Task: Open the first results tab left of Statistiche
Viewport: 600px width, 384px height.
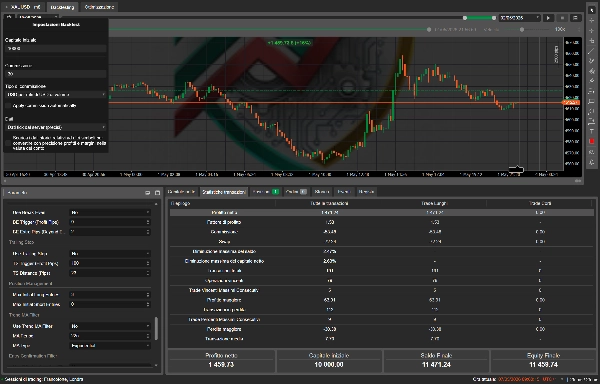Action: coord(182,192)
